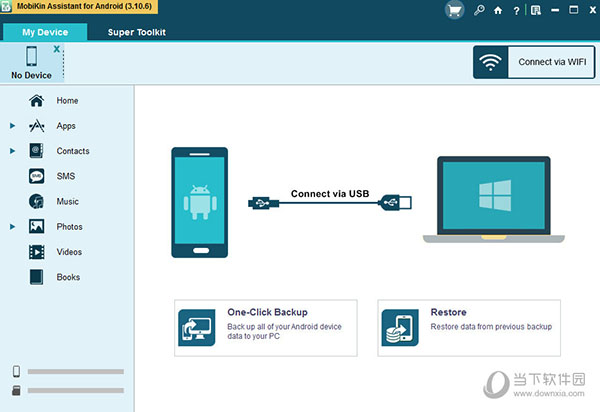Open Music category label
Screen dimensions: 600x412
[67, 202]
